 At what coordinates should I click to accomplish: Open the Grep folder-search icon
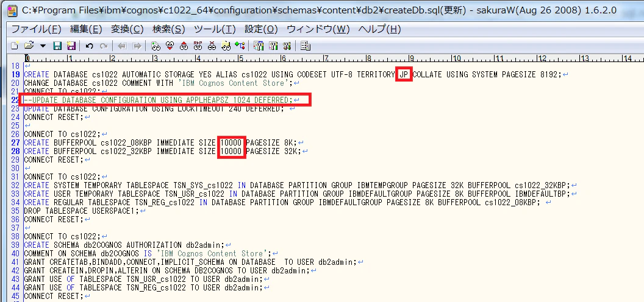tap(226, 46)
